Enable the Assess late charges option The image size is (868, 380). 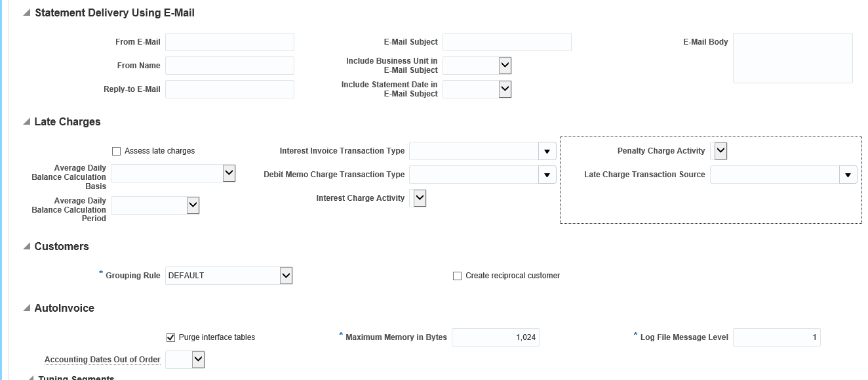[116, 151]
